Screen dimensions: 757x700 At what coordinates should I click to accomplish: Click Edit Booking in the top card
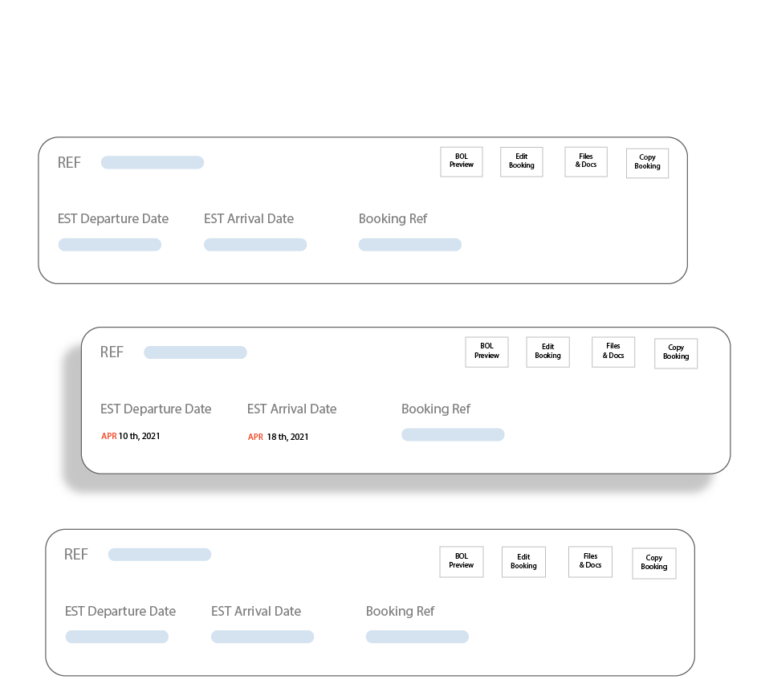tap(522, 161)
